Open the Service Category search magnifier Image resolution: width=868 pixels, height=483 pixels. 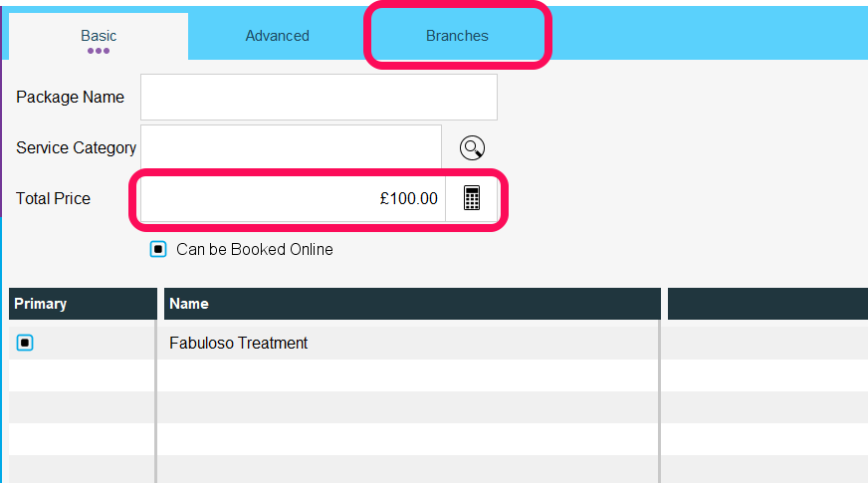(472, 148)
